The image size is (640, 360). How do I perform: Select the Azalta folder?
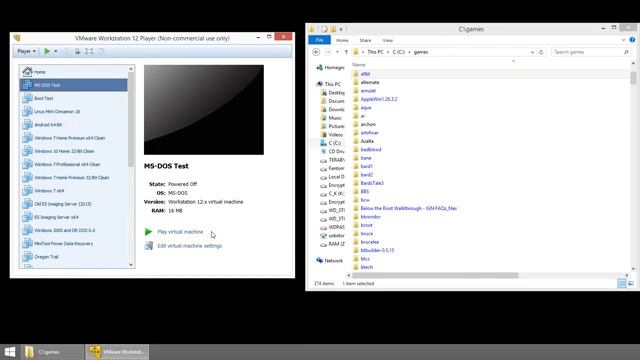(367, 141)
